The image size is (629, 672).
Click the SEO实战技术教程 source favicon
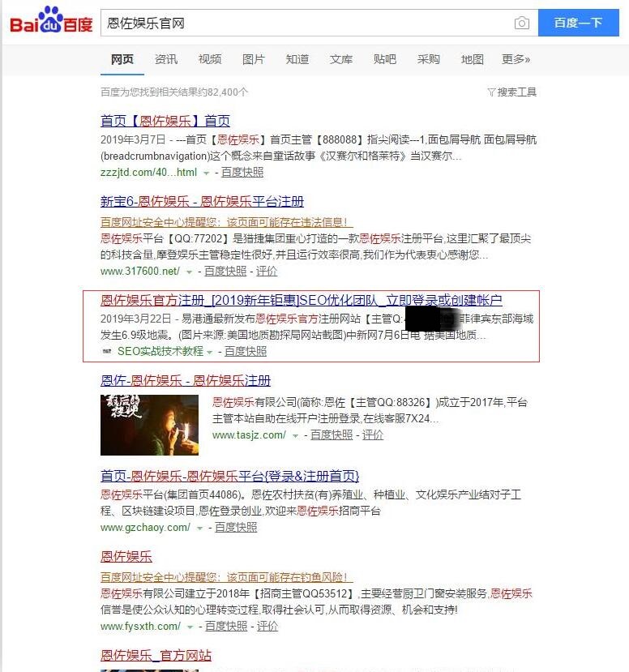[x=107, y=352]
